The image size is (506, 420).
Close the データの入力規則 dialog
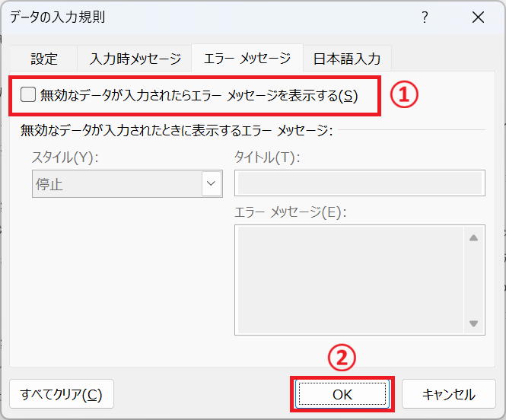tap(477, 17)
